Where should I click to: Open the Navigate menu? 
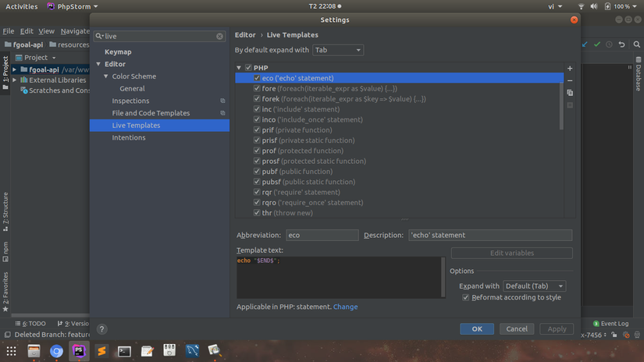click(x=75, y=31)
